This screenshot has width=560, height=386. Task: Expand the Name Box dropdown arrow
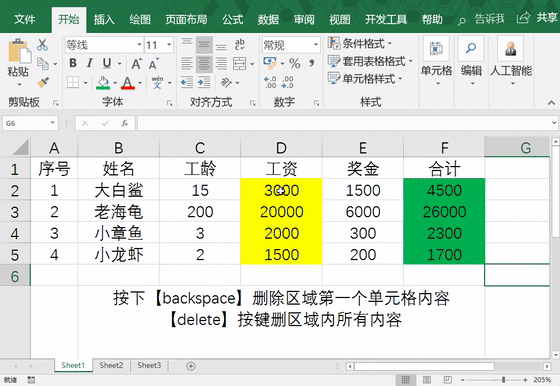pos(52,123)
